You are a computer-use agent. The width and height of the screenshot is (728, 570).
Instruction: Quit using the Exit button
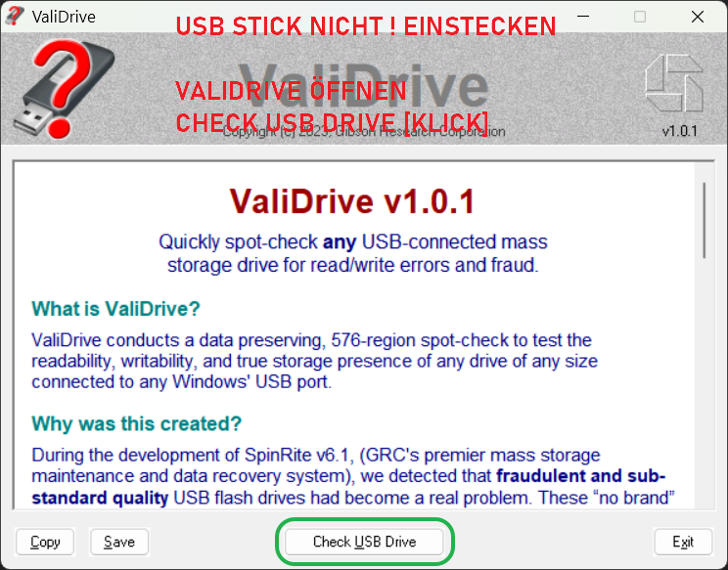pyautogui.click(x=683, y=542)
